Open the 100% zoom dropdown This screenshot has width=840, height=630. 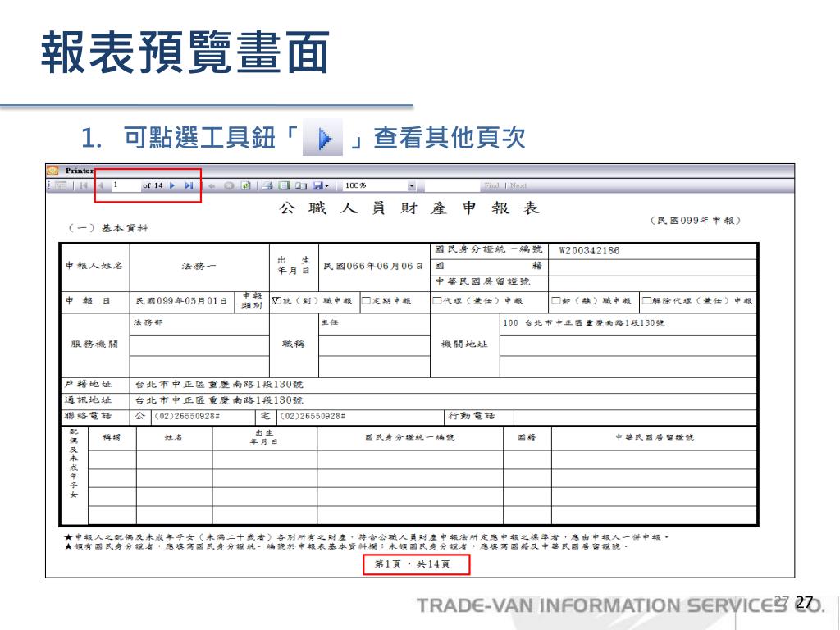click(412, 185)
